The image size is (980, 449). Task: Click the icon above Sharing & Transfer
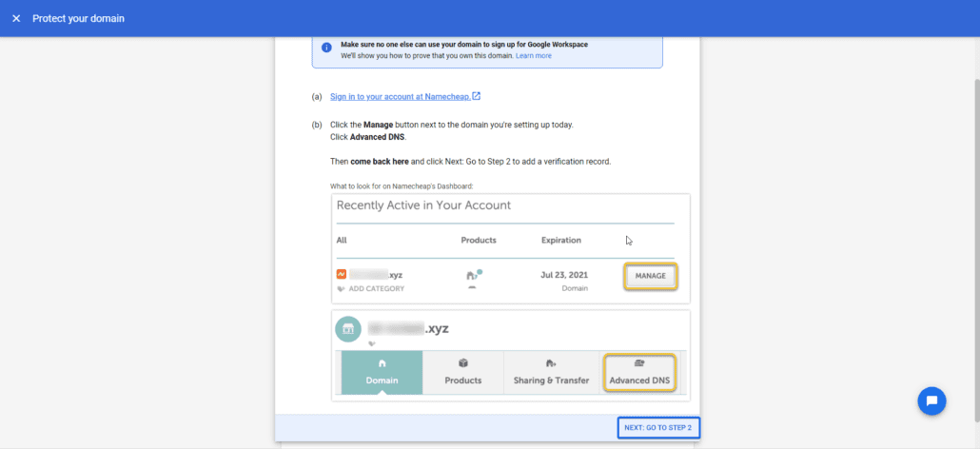551,362
